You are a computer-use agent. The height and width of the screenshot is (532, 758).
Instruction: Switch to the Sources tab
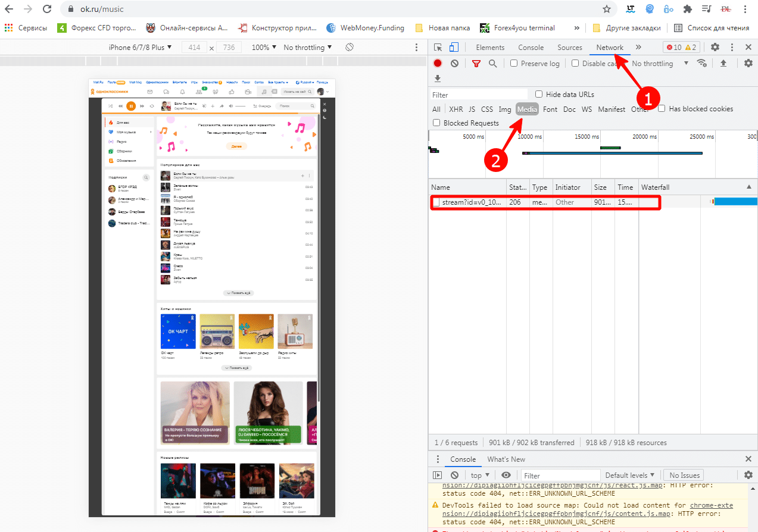point(569,48)
